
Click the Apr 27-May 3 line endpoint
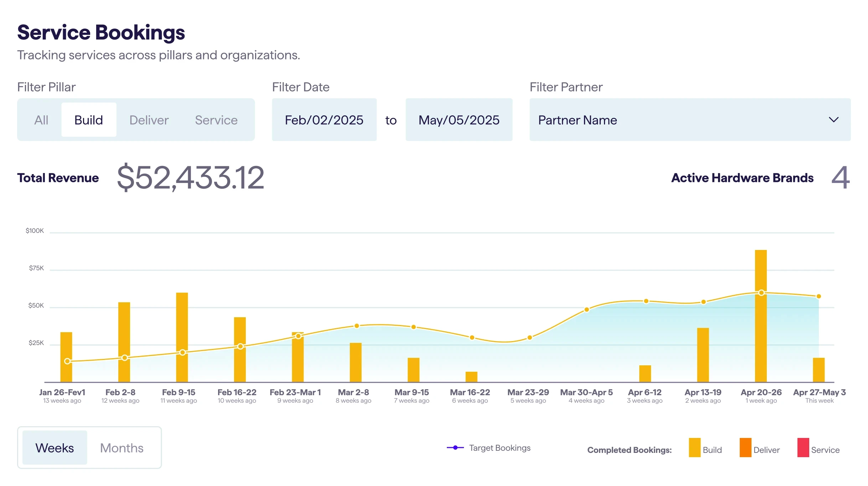pos(818,296)
